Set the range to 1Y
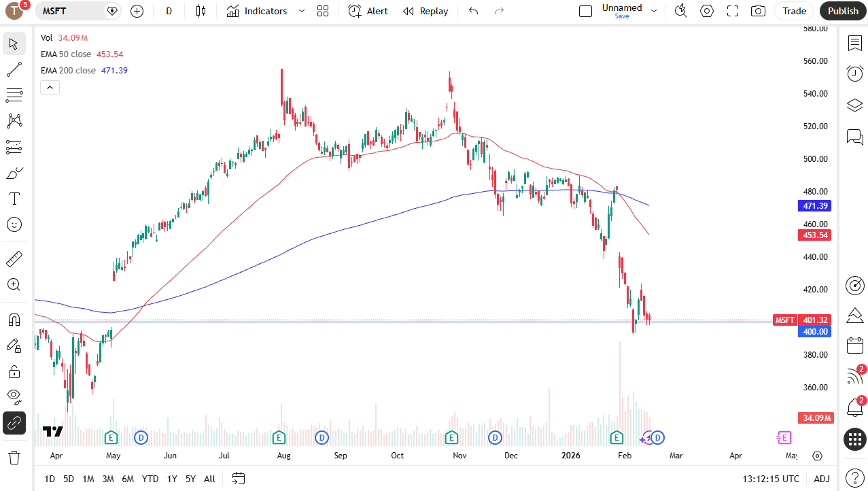Viewport: 868px width, 491px height. click(172, 479)
